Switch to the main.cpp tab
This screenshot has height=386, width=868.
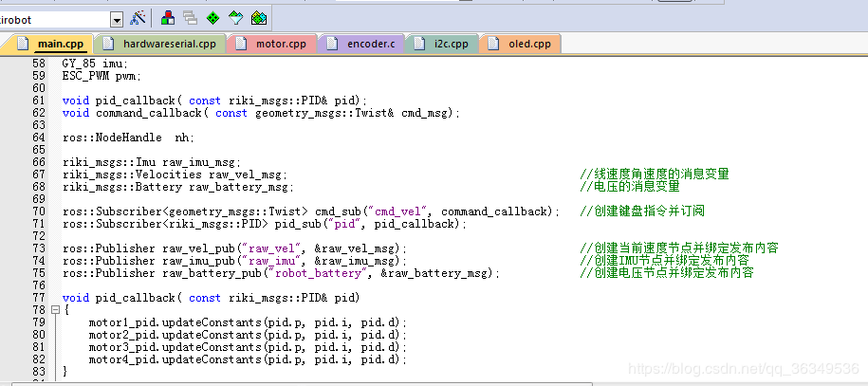[x=59, y=44]
